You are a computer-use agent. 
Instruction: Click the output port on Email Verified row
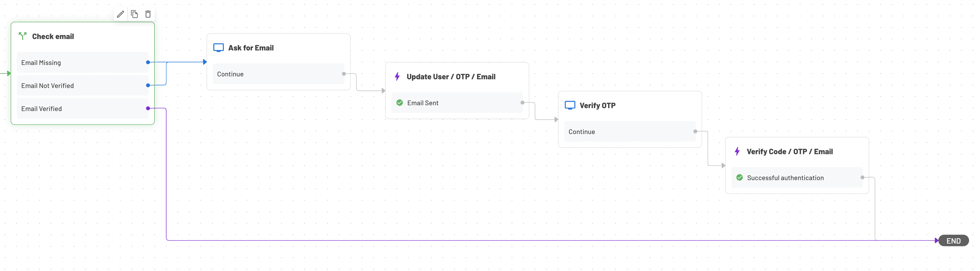[x=148, y=108]
